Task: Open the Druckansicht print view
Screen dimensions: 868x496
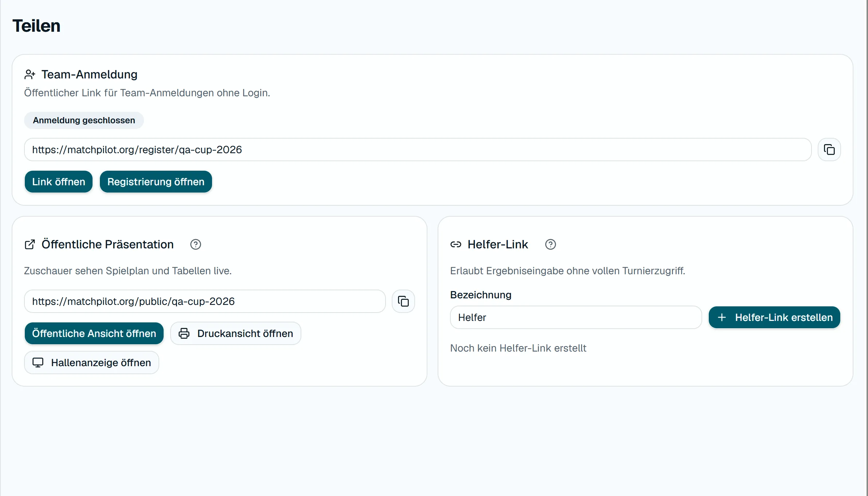Action: tap(236, 333)
